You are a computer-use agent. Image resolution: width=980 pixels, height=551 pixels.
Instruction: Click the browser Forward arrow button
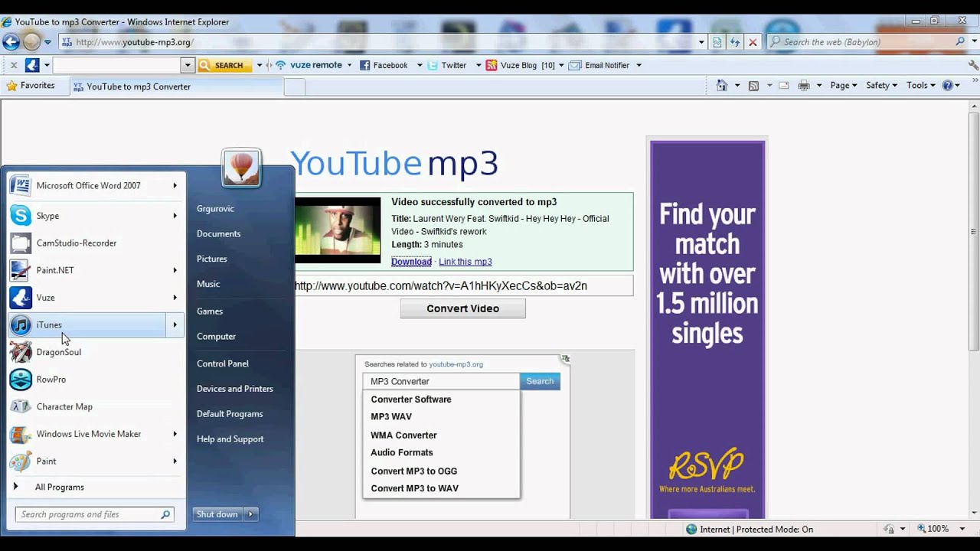(31, 41)
